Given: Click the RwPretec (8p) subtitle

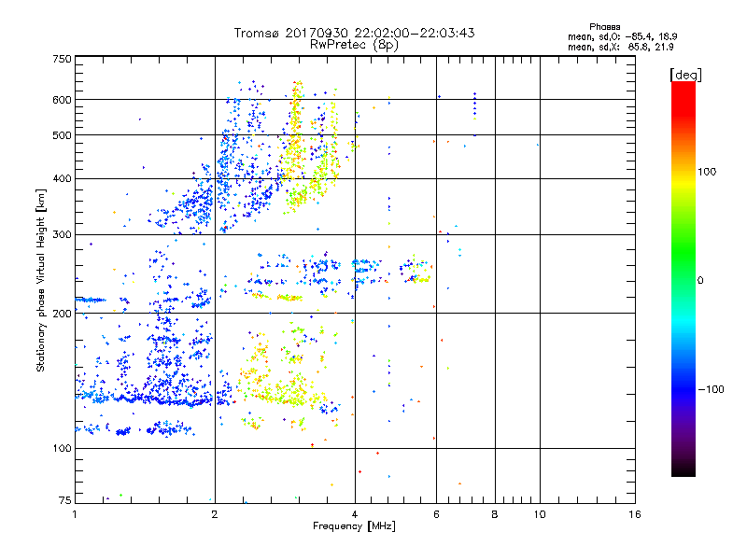Looking at the screenshot, I should [354, 45].
